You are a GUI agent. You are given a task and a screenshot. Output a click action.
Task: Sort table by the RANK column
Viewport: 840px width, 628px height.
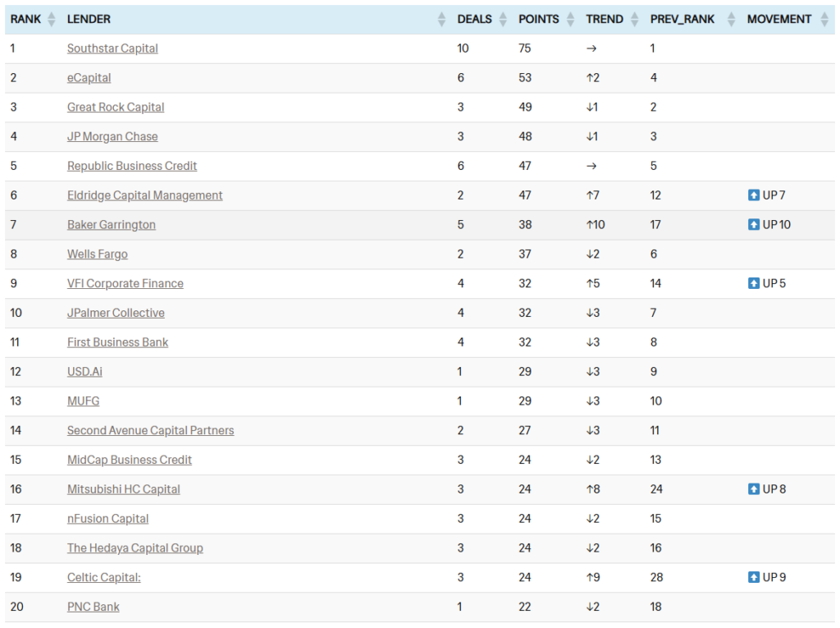(52, 20)
